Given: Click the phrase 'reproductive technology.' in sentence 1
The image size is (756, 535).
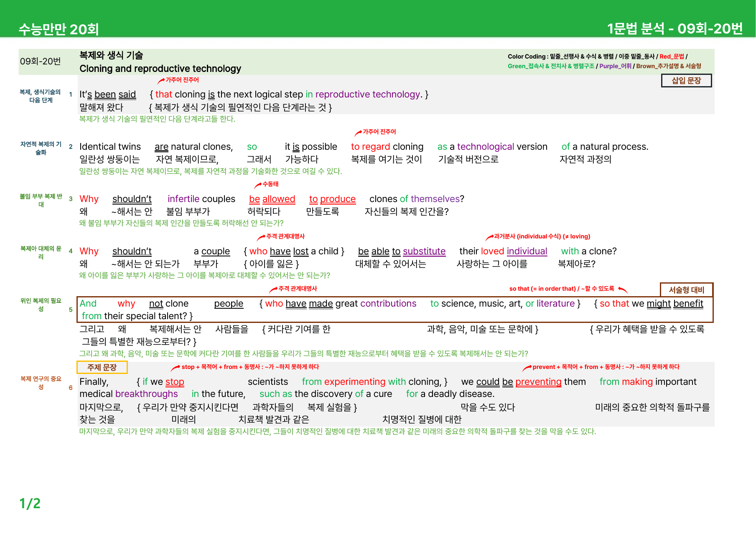Looking at the screenshot, I should pyautogui.click(x=369, y=95).
